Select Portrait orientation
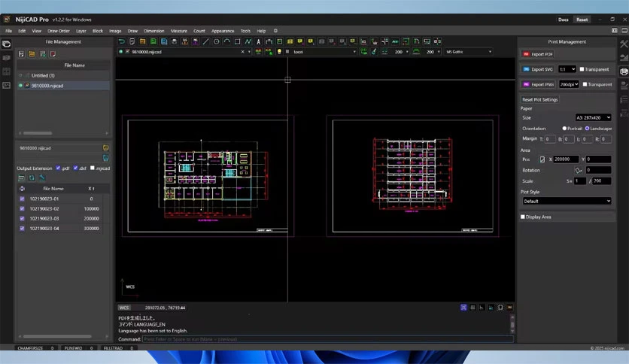This screenshot has height=364, width=629. (x=564, y=129)
